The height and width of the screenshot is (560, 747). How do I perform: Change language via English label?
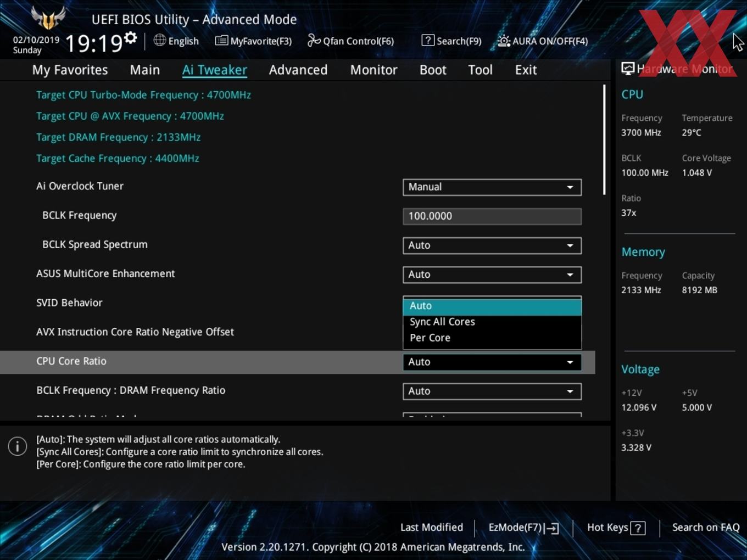pos(183,41)
